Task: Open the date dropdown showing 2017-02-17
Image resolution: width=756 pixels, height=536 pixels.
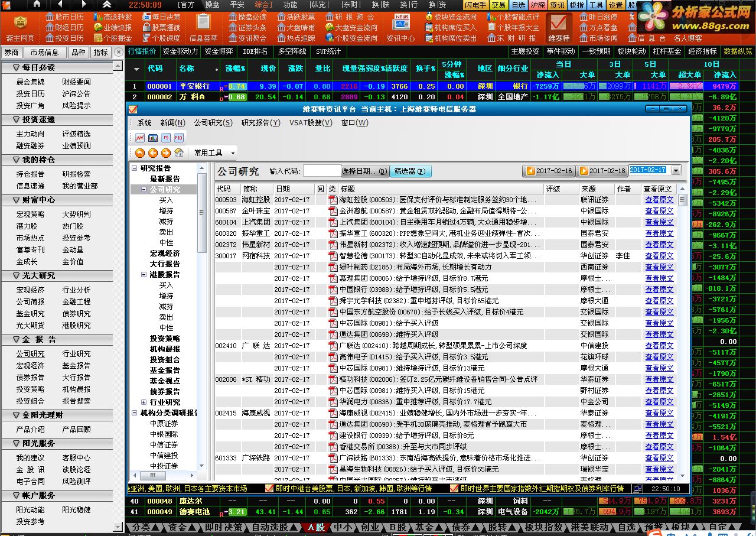Action: click(x=676, y=170)
